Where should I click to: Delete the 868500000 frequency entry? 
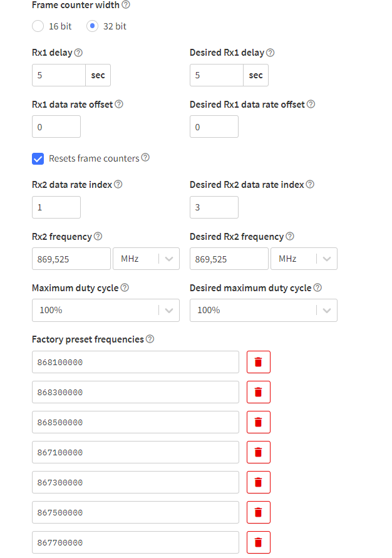259,422
